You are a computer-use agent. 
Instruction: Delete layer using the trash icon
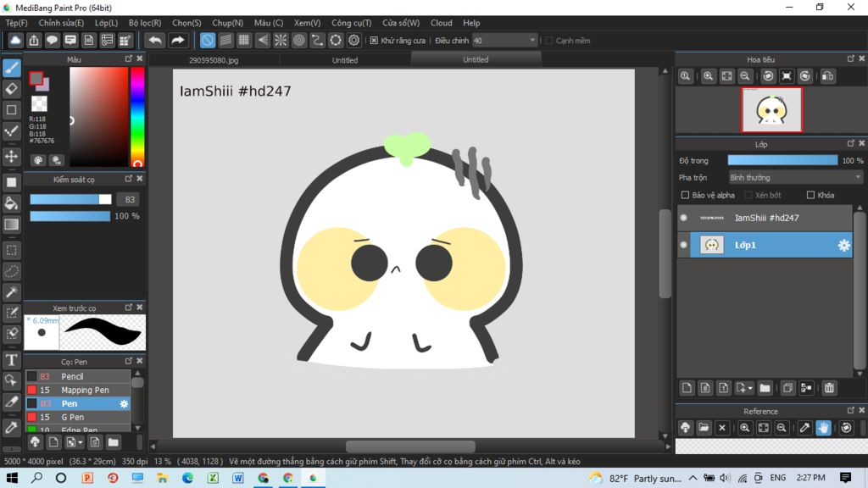tap(829, 388)
